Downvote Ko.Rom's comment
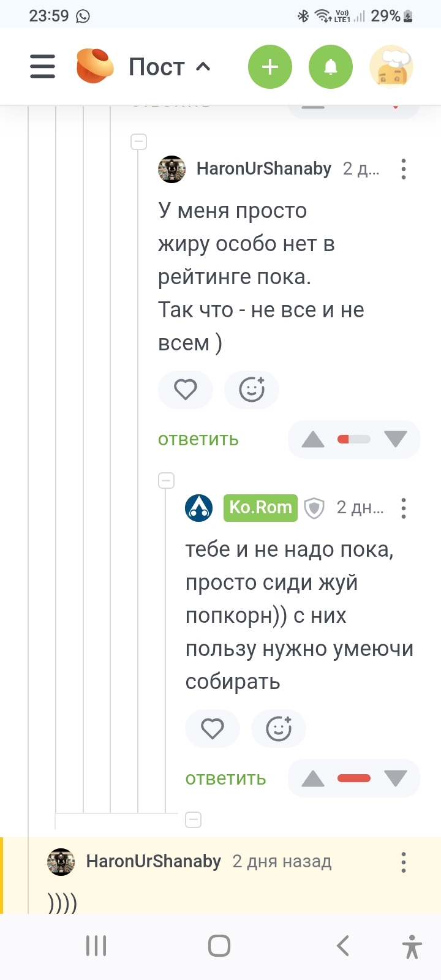The image size is (441, 980). click(395, 778)
